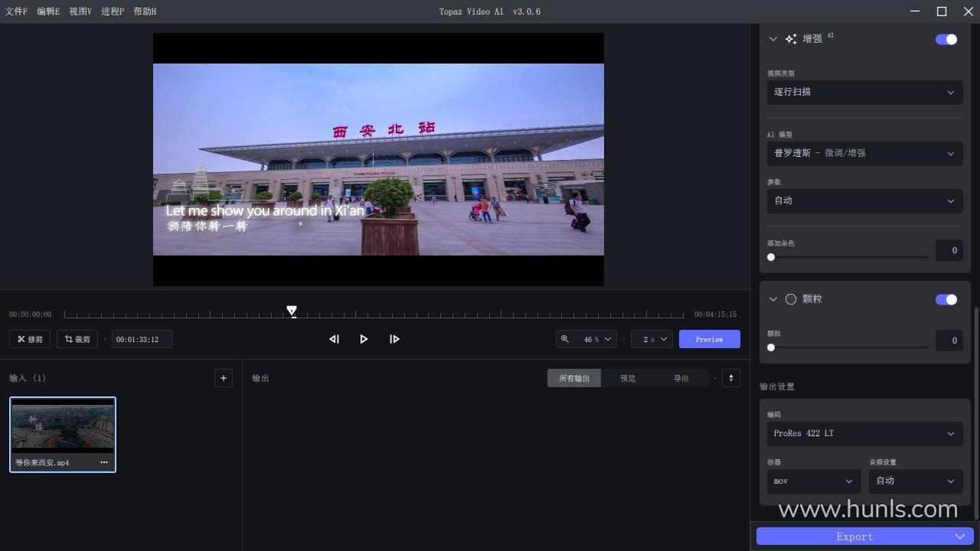Open the AI 模型 普罗透斯 dropdown
Screen dimensions: 980x551
(864, 153)
